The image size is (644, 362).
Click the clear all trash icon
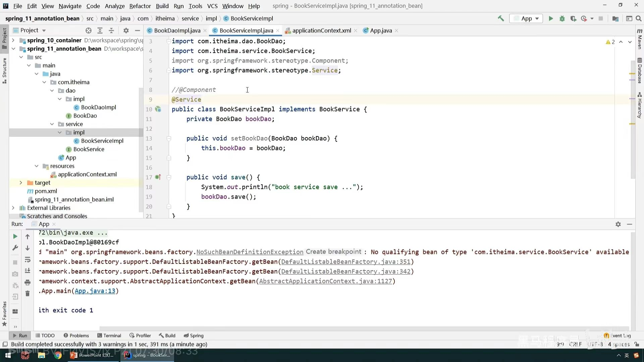coord(28,294)
